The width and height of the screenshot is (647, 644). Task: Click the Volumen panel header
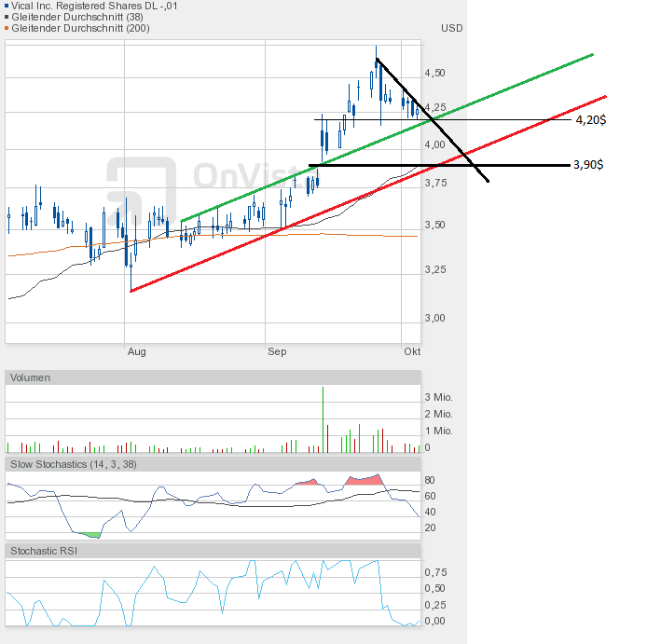[x=213, y=377]
